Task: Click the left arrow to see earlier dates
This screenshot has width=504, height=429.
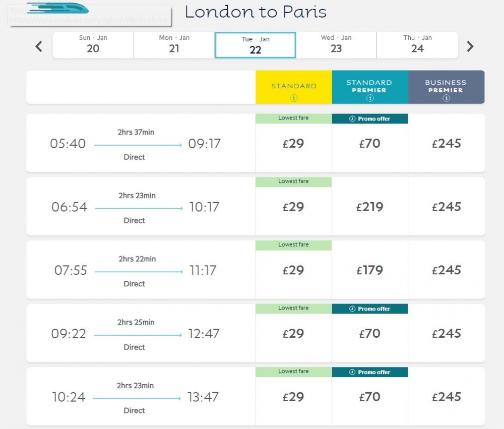Action: coord(38,46)
